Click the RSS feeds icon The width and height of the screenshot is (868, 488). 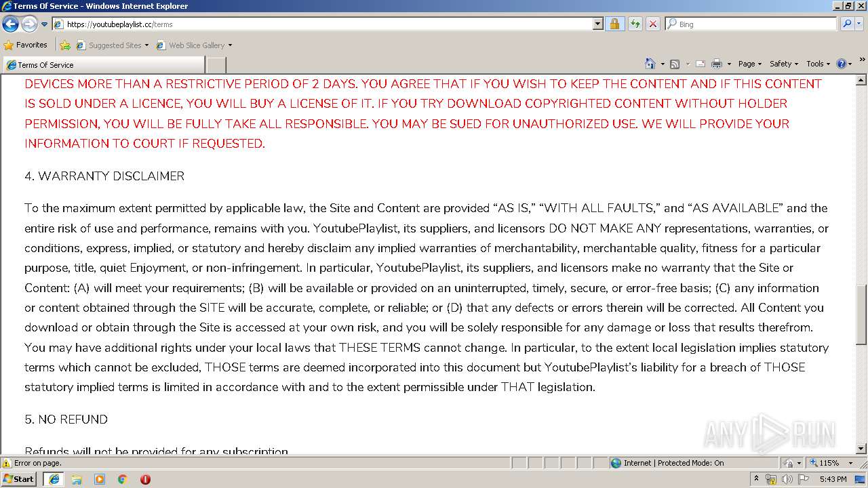pyautogui.click(x=675, y=64)
